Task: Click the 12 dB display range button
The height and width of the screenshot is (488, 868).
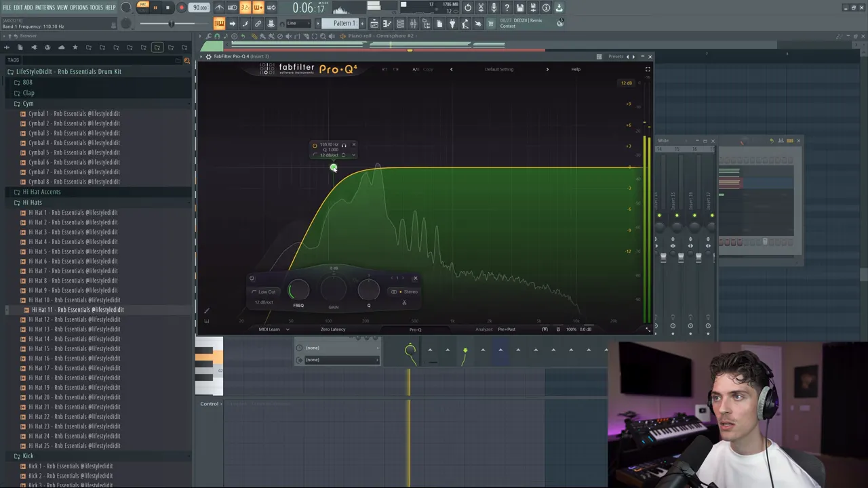Action: [x=626, y=83]
